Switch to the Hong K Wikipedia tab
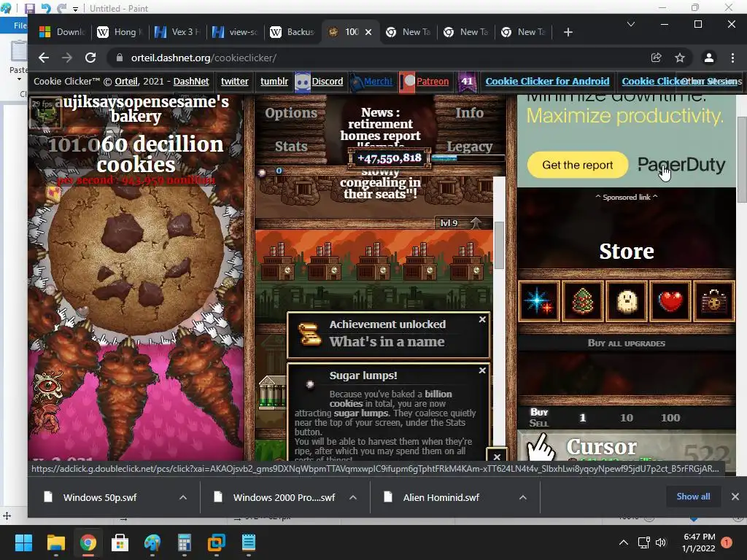This screenshot has width=747, height=560. (x=120, y=32)
